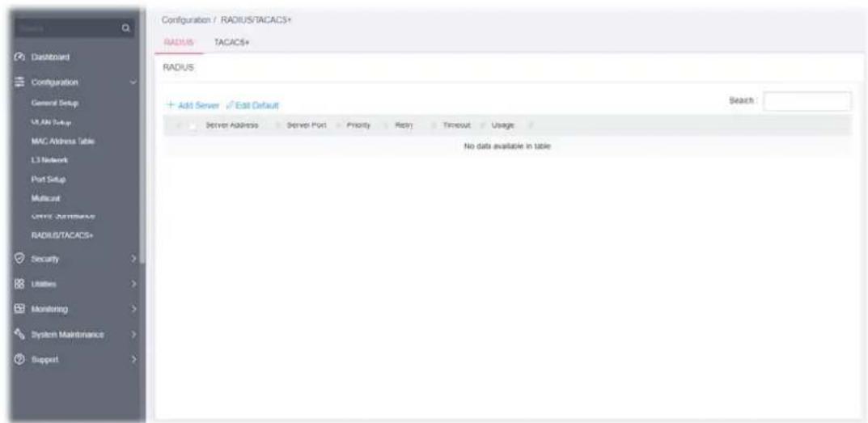Click the plus icon beside Add Server

coord(169,105)
